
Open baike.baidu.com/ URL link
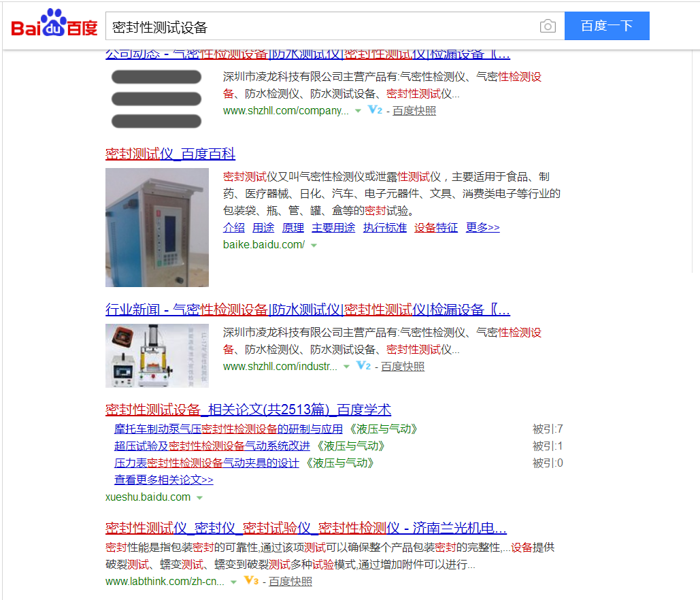[x=264, y=245]
